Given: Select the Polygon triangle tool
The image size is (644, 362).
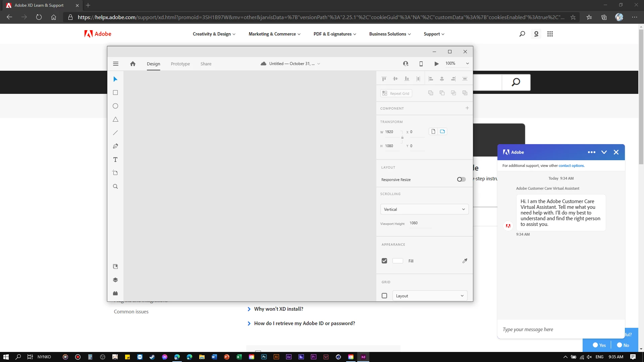Looking at the screenshot, I should tap(115, 119).
